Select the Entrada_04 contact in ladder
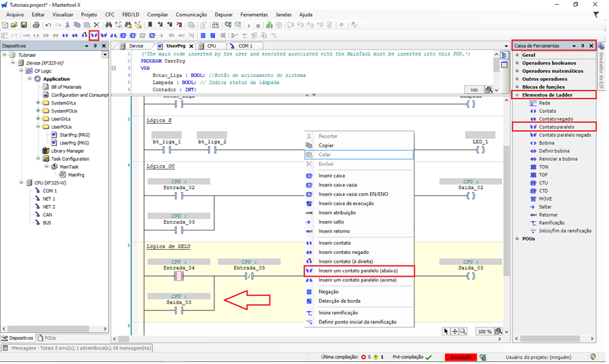The height and width of the screenshot is (364, 609). (179, 277)
